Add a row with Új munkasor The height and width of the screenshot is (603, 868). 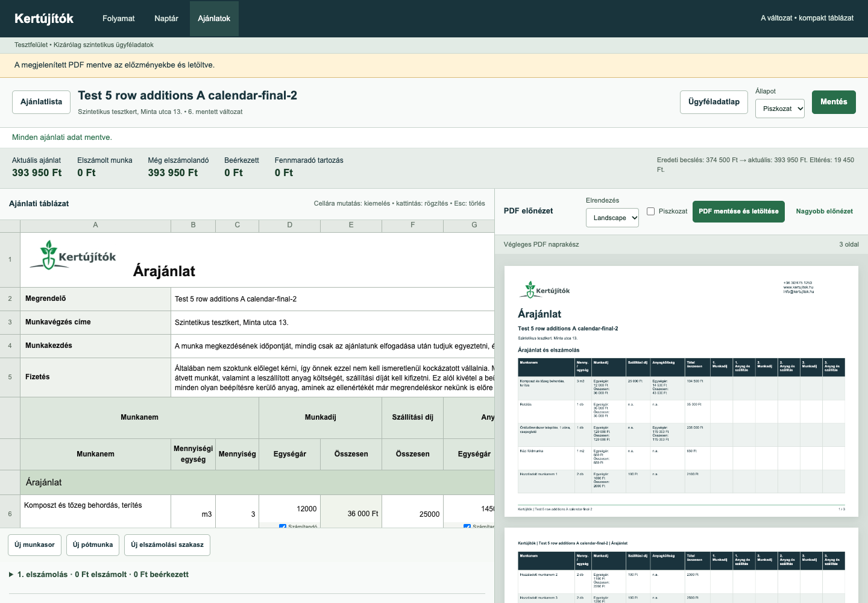pyautogui.click(x=34, y=545)
